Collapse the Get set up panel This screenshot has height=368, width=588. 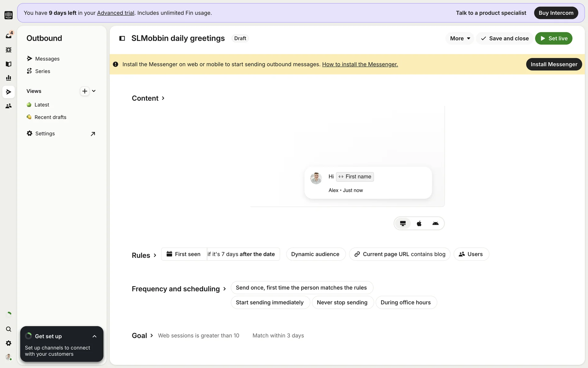tap(94, 336)
